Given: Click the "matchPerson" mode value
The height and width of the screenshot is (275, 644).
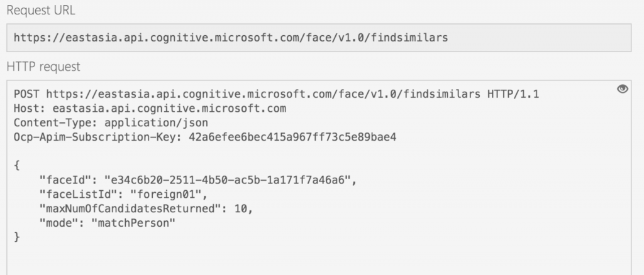Looking at the screenshot, I should (133, 223).
